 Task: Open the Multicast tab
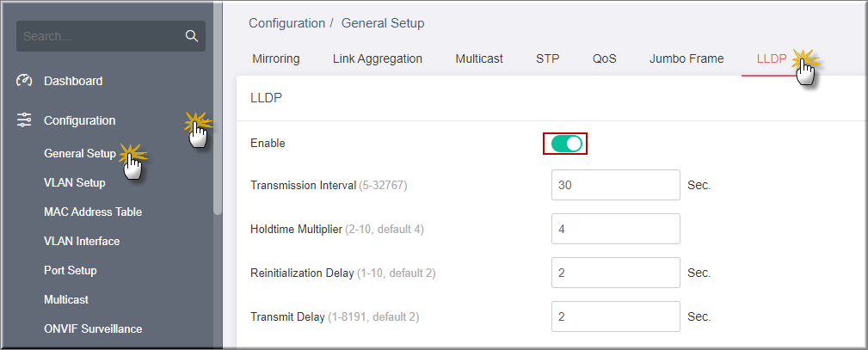479,58
